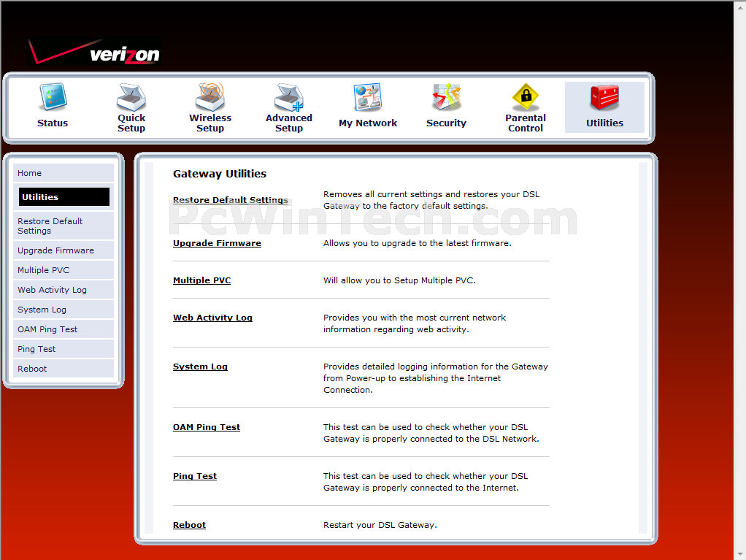Go to the Security label

click(446, 123)
